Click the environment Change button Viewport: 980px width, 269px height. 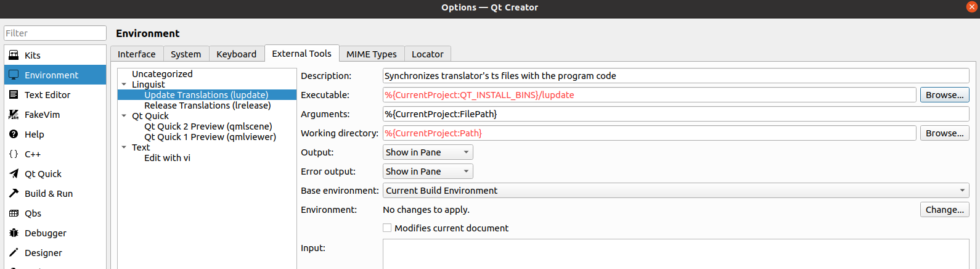click(x=944, y=210)
